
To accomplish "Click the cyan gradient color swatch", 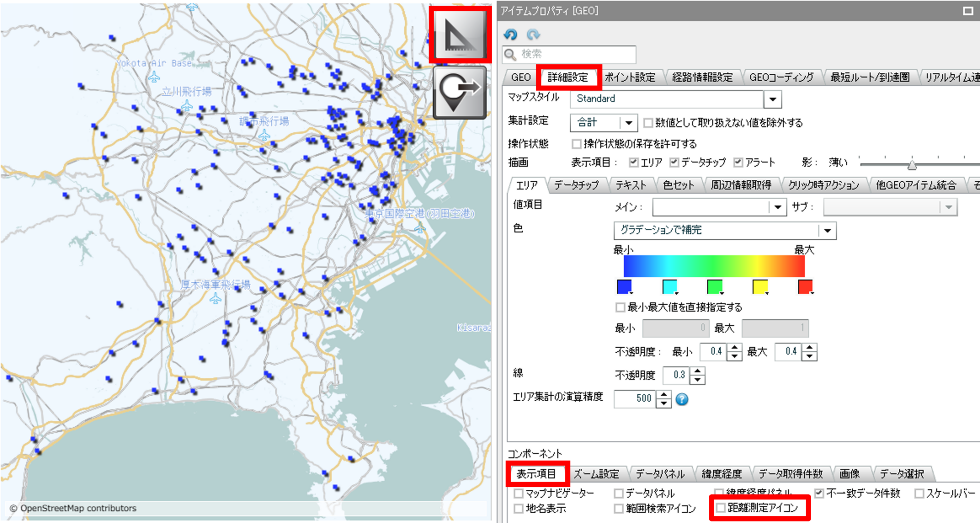I will (x=670, y=287).
